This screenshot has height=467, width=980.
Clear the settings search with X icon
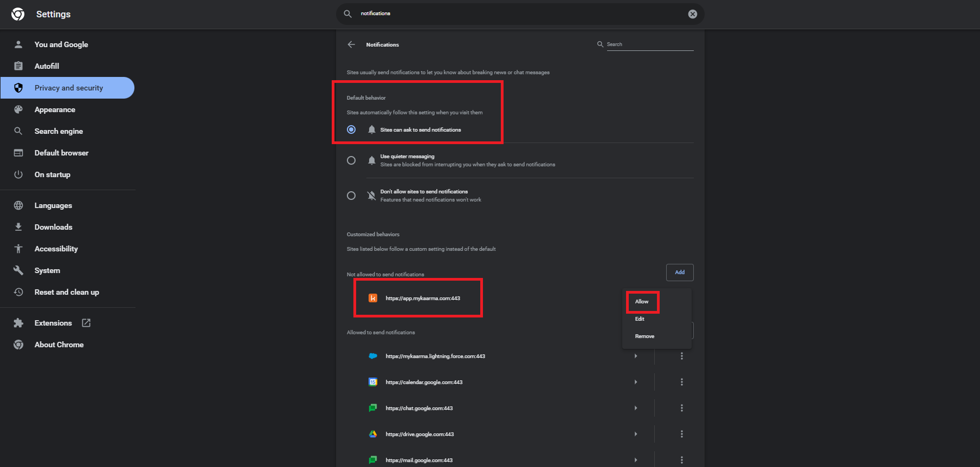click(692, 14)
